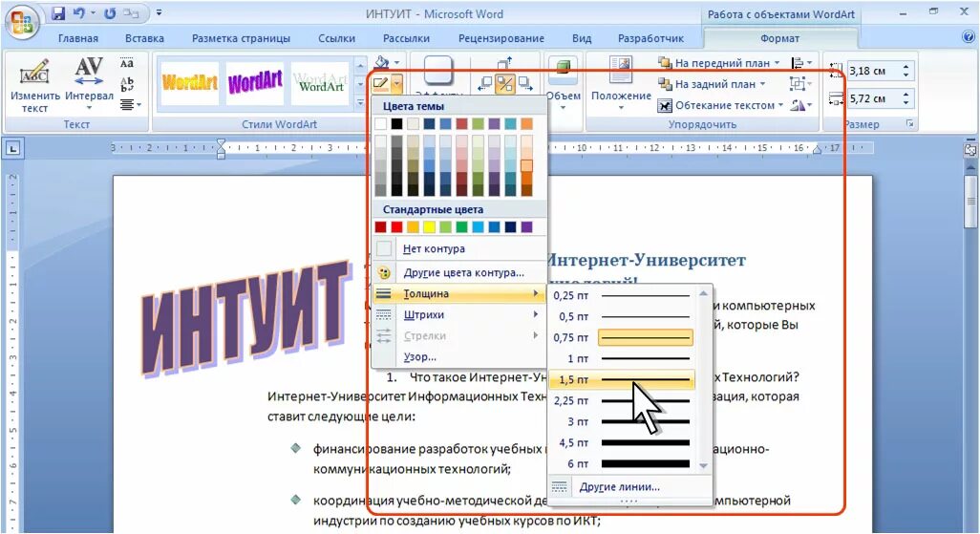Click the tab selector at ruler corner
Image resolution: width=980 pixels, height=534 pixels.
tap(13, 148)
